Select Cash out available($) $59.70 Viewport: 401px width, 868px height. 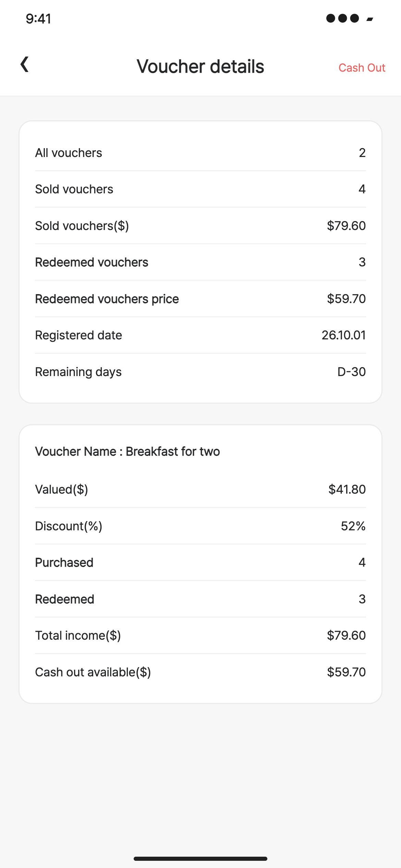[x=200, y=672]
